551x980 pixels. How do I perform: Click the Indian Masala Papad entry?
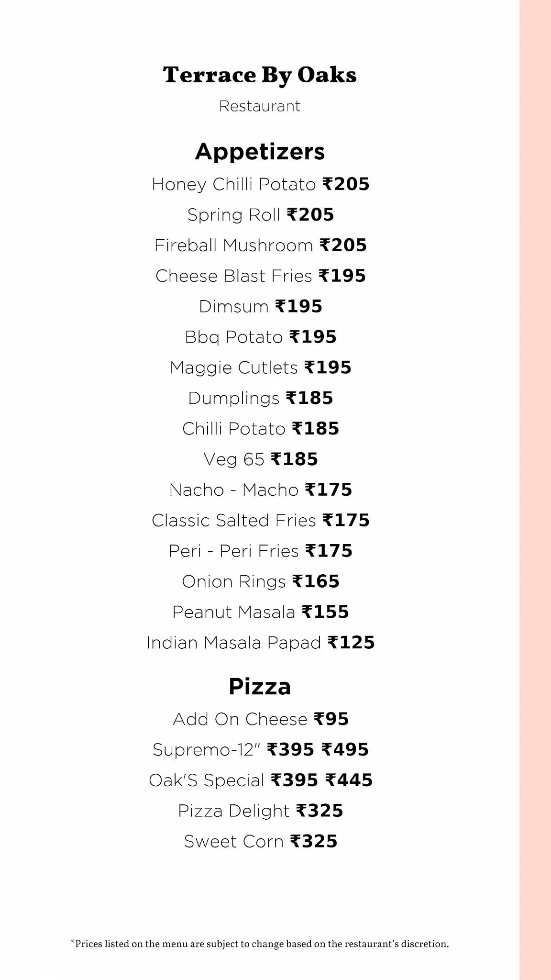click(260, 643)
